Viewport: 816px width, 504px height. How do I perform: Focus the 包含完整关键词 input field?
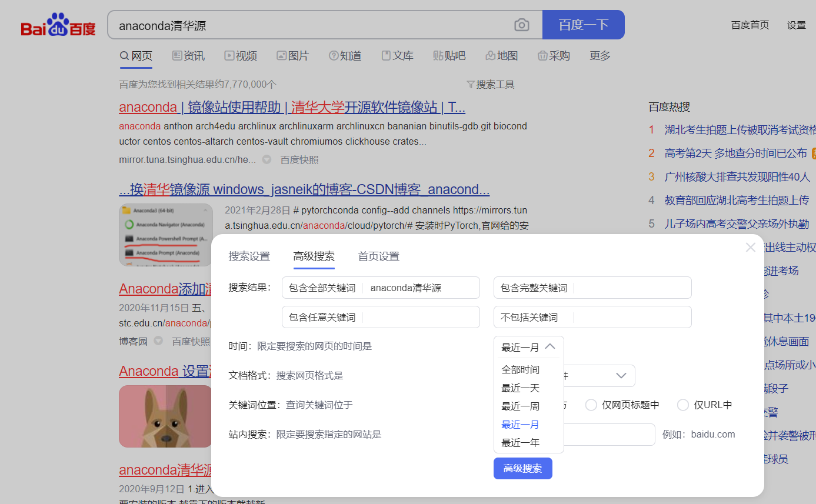tap(592, 288)
